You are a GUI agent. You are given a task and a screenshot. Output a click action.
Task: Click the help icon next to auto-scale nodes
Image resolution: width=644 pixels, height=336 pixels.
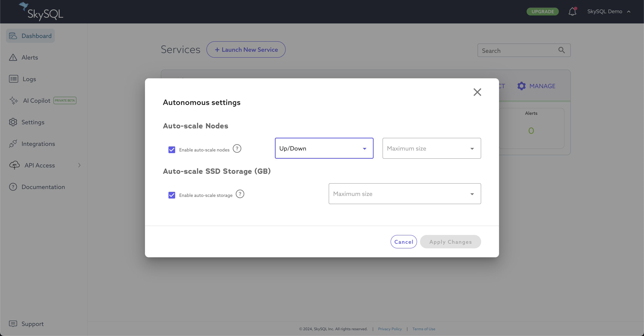pos(237,148)
